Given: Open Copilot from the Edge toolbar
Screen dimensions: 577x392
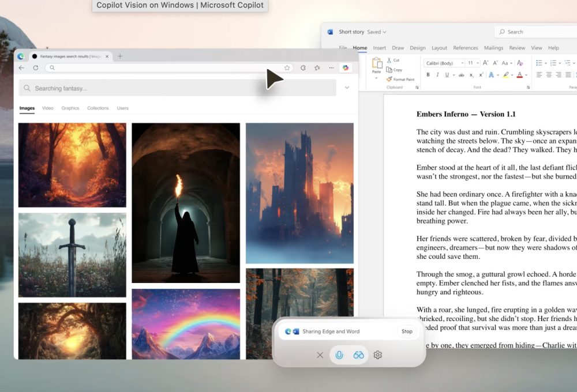Looking at the screenshot, I should [346, 67].
